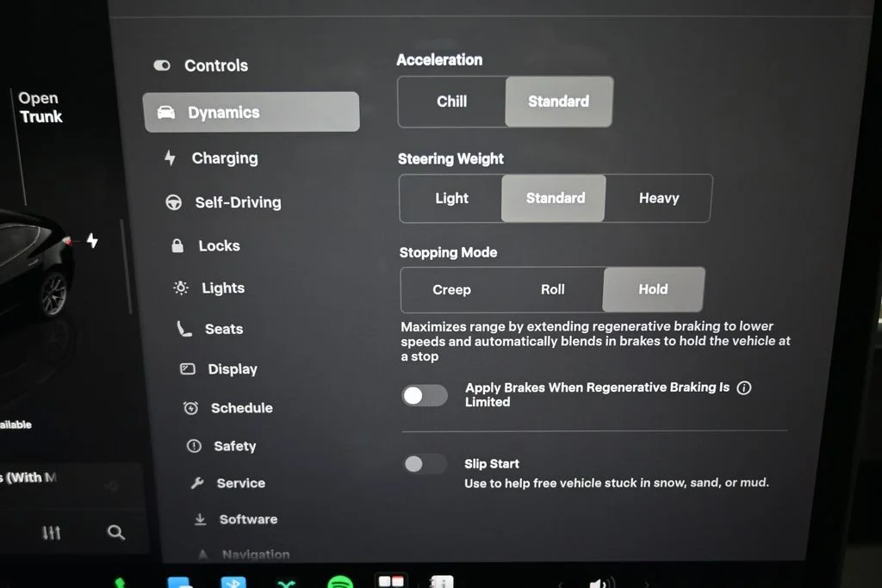Adjust volume via the speaker icon
This screenshot has height=588, width=882.
click(601, 583)
